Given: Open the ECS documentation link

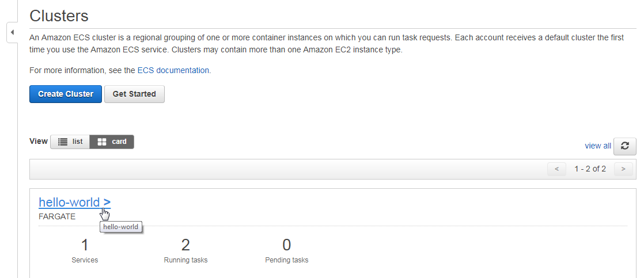Looking at the screenshot, I should pyautogui.click(x=173, y=70).
